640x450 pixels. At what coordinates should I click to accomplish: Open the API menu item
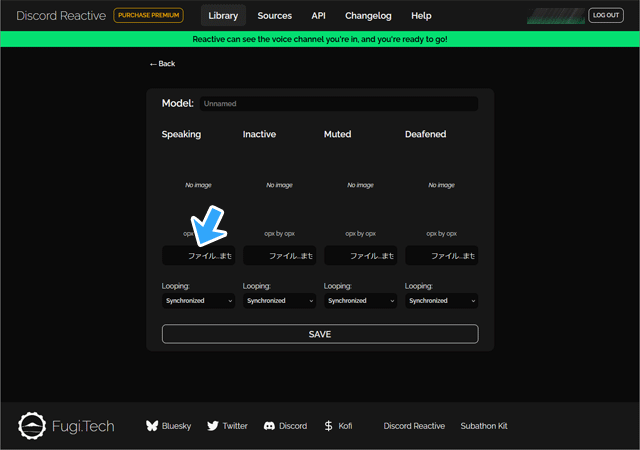(318, 16)
